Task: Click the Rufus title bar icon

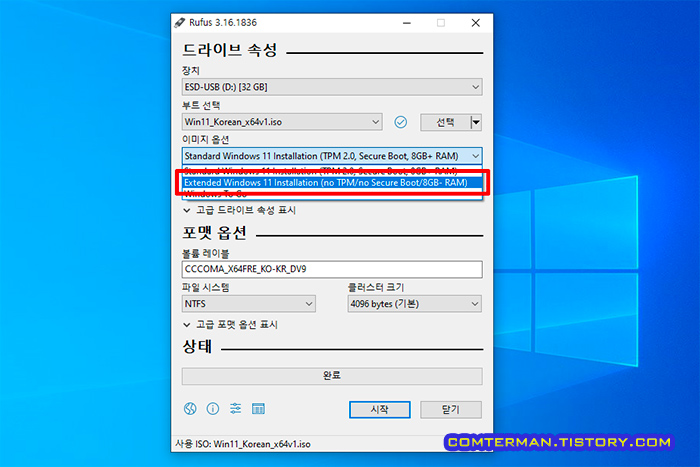Action: click(x=180, y=22)
